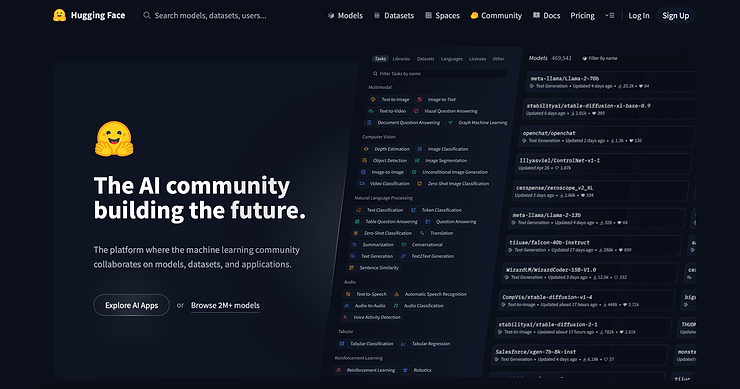The height and width of the screenshot is (389, 740).
Task: Select the Zero-Shot Image Classification tag
Action: [453, 184]
